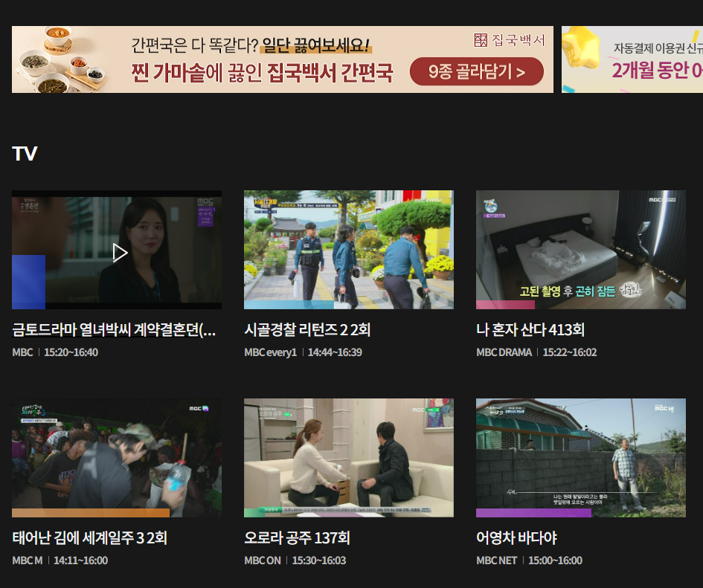Click the MBC NET 15:00~16:00 schedule text
The image size is (703, 588).
(529, 560)
